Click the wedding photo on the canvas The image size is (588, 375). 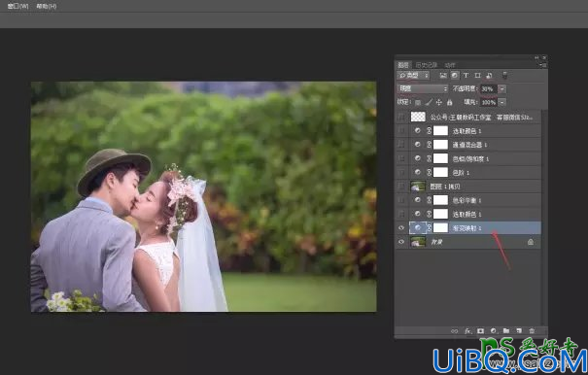coord(204,196)
